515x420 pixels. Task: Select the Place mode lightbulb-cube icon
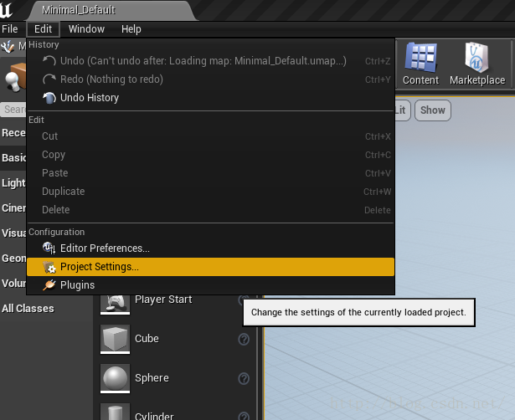(15, 77)
